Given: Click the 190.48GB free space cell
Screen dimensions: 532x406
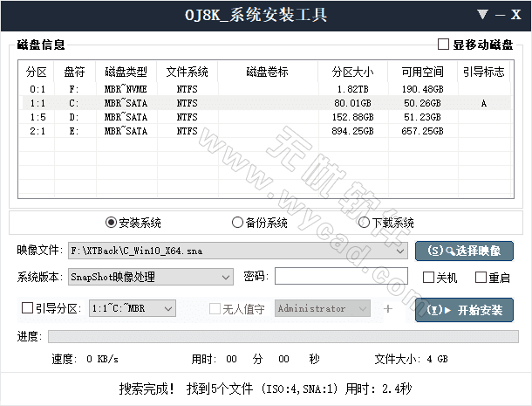Looking at the screenshot, I should click(423, 89).
